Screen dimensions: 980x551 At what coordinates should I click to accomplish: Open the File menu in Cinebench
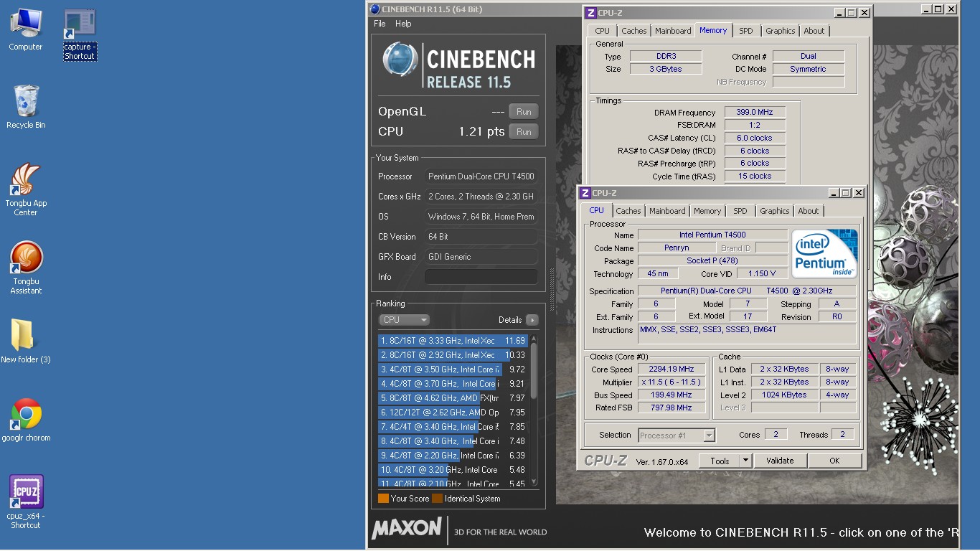[380, 24]
